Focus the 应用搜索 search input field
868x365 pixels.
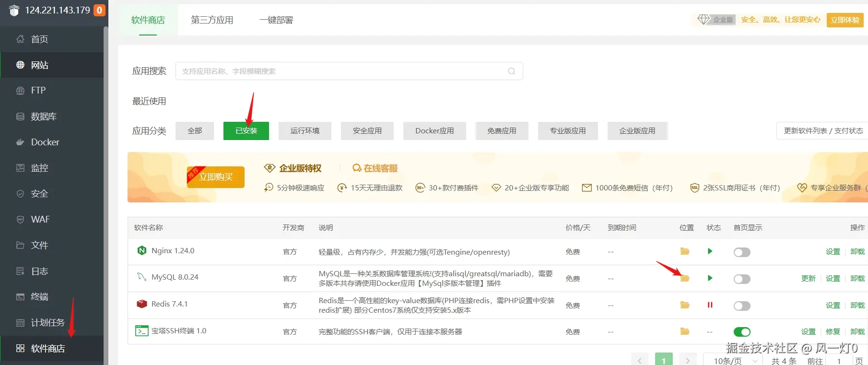pos(349,71)
